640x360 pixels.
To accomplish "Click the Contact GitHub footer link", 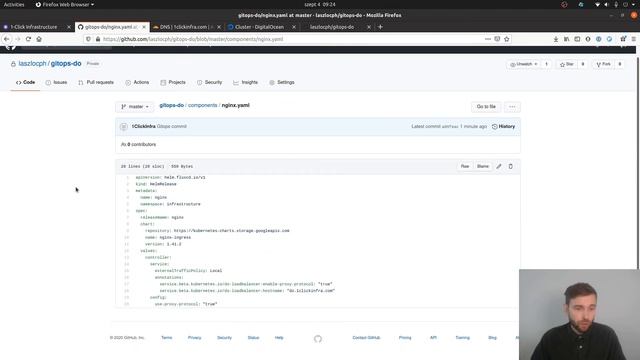I will (x=366, y=338).
